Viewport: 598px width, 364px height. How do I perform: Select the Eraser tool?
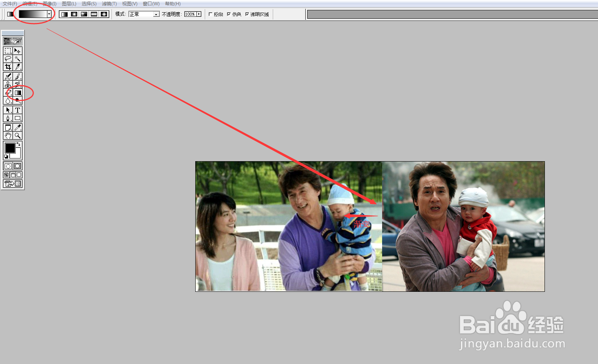coord(8,92)
